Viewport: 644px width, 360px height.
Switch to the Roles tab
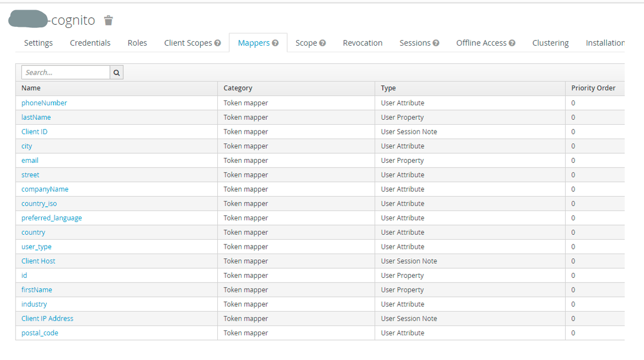[x=137, y=42]
